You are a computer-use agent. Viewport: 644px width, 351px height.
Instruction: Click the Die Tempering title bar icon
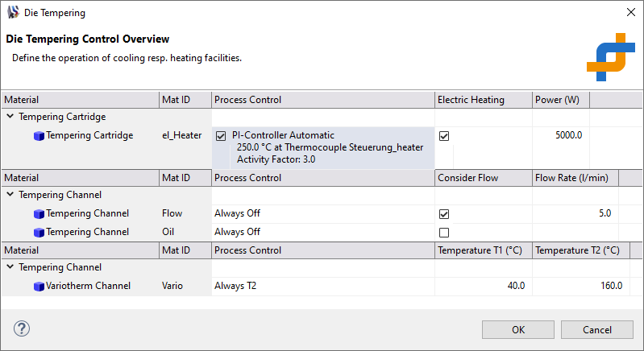click(x=13, y=13)
